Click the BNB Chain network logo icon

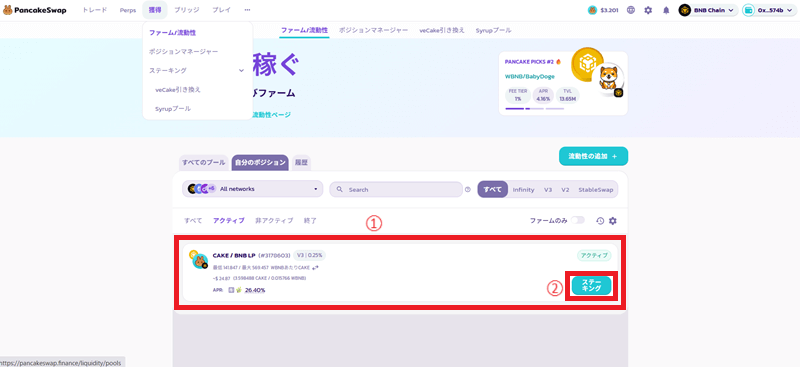click(x=685, y=10)
